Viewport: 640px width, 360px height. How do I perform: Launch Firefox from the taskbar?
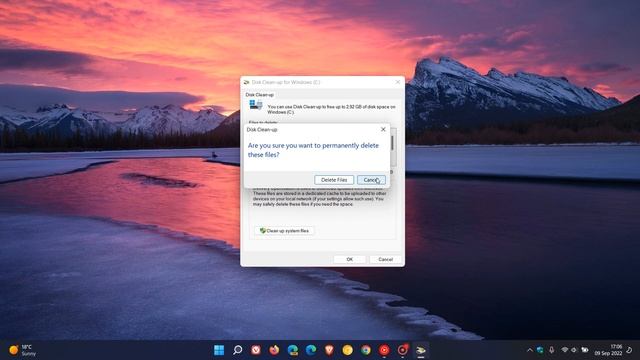click(274, 350)
